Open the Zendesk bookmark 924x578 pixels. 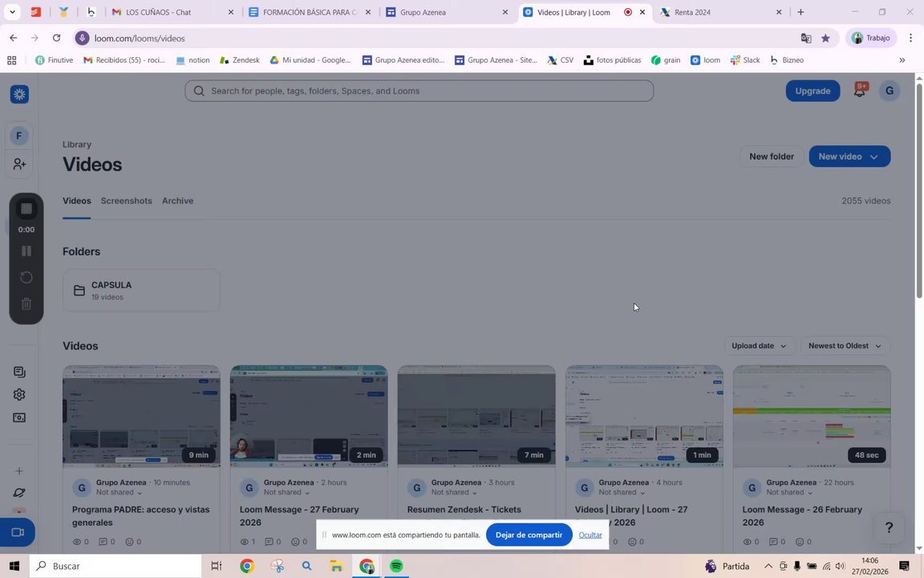[239, 59]
